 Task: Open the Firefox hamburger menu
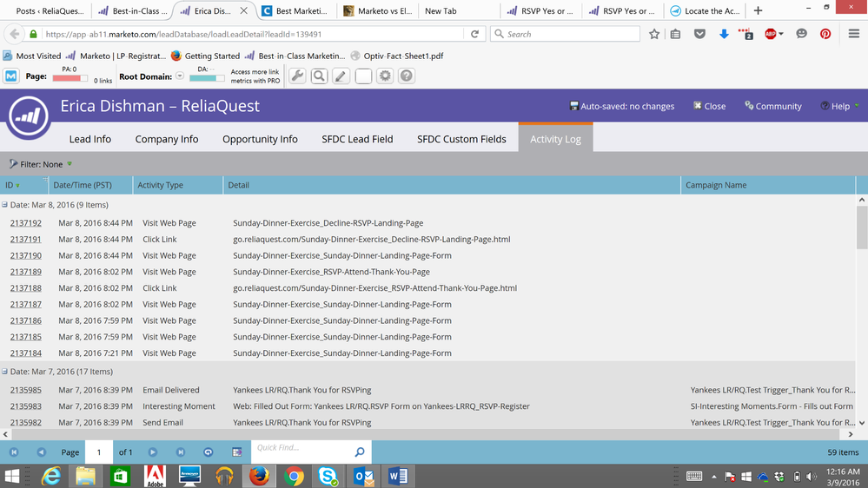(853, 35)
